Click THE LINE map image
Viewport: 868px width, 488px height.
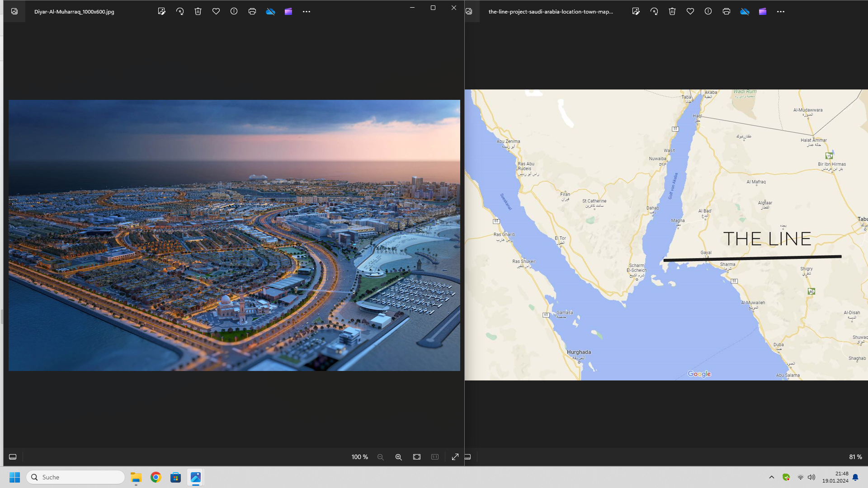coord(666,235)
